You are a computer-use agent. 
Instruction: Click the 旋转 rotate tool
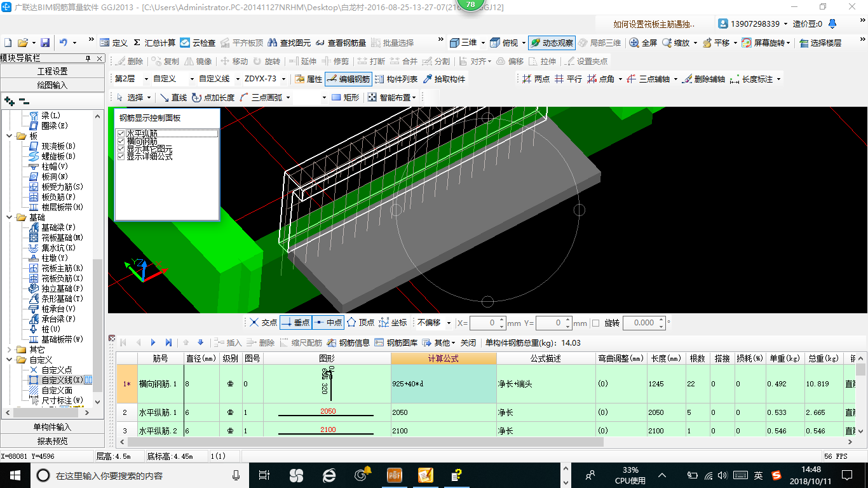click(x=266, y=61)
